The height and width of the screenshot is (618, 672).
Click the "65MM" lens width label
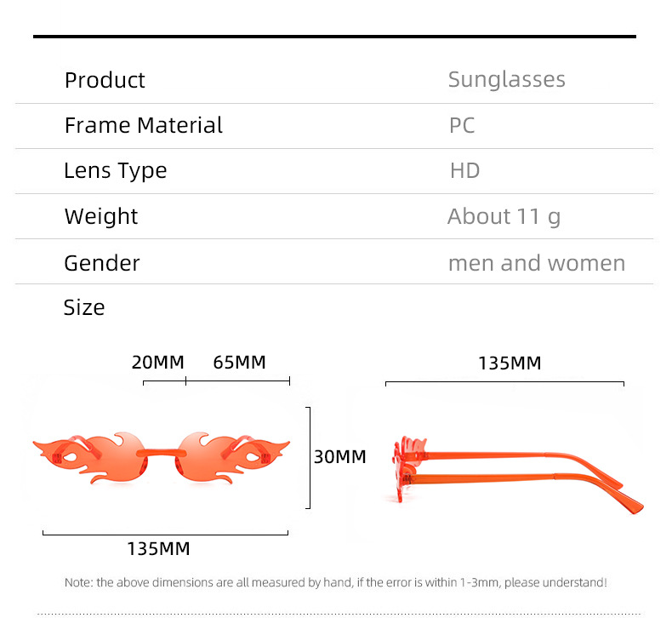coord(239,363)
